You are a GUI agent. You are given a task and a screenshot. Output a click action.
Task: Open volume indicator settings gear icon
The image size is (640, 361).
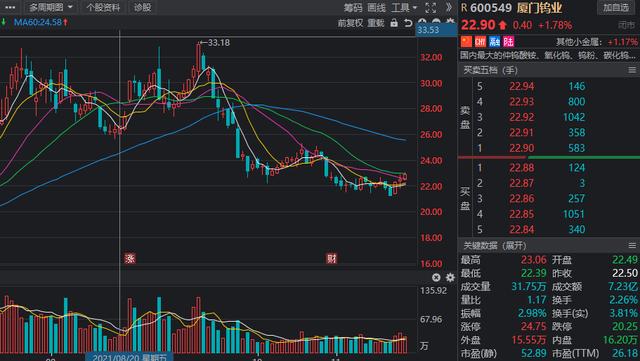[x=450, y=277]
